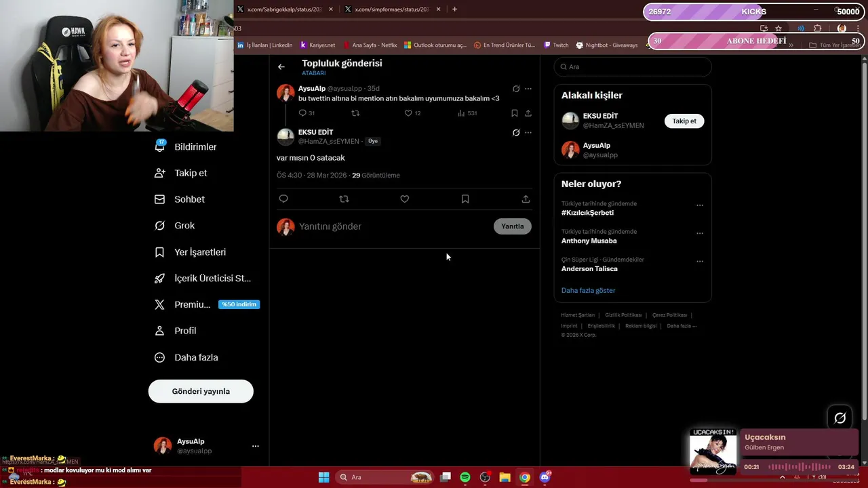Click the Gönderi yayınla button
Viewport: 868px width, 488px height.
(x=201, y=391)
